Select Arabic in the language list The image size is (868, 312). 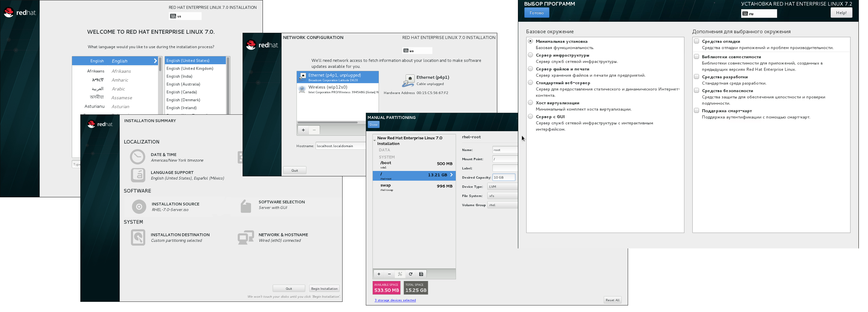(115, 89)
